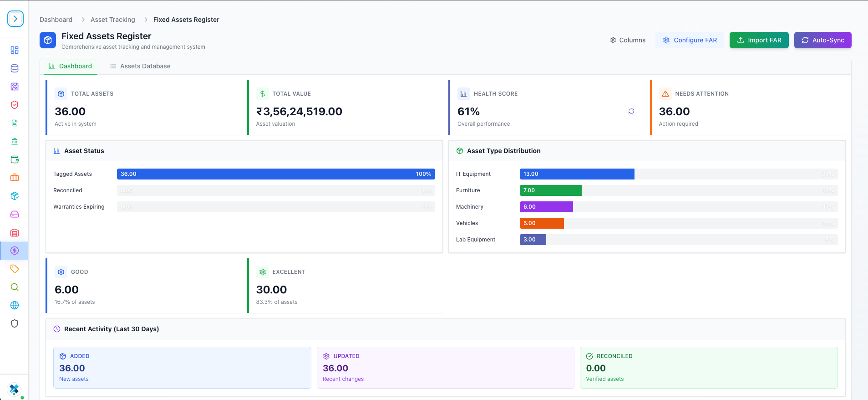Click the orange briefcase sidebar icon
This screenshot has height=400, width=868.
coord(15,178)
